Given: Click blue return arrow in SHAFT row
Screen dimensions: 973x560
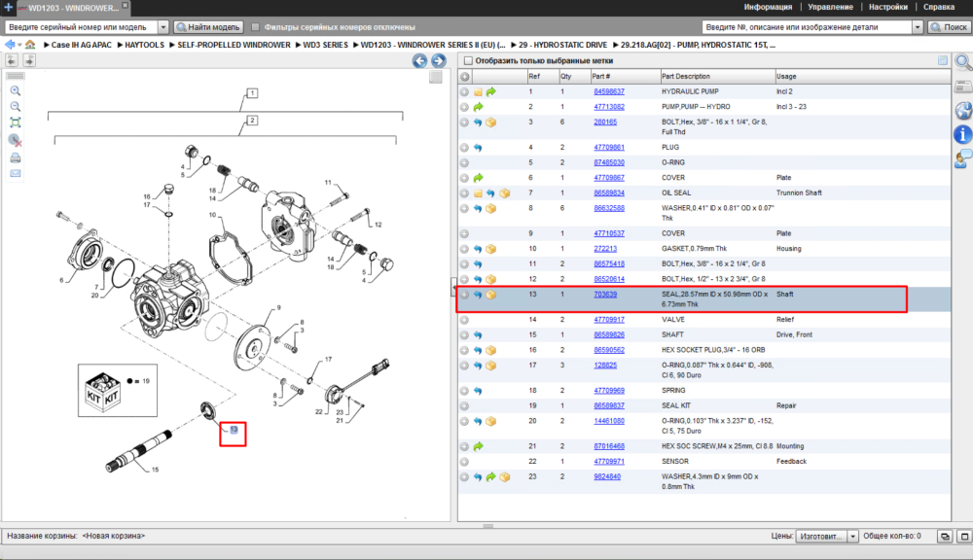Looking at the screenshot, I should tap(478, 334).
